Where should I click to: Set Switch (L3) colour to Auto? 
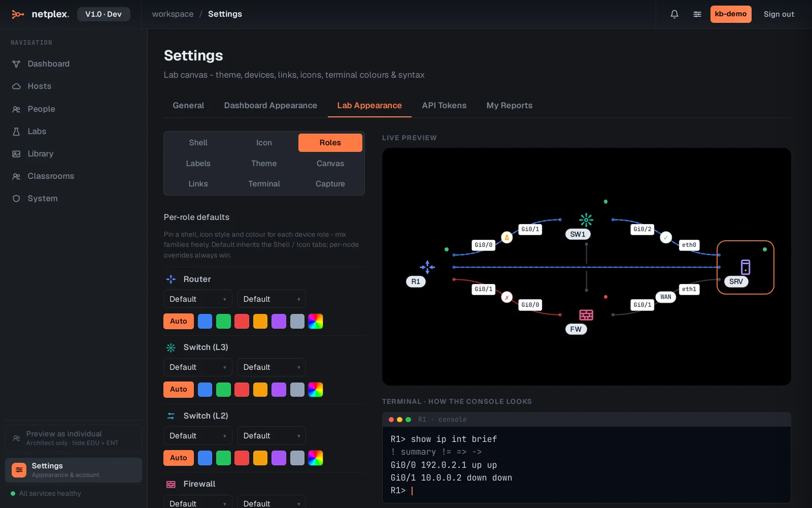tap(179, 389)
